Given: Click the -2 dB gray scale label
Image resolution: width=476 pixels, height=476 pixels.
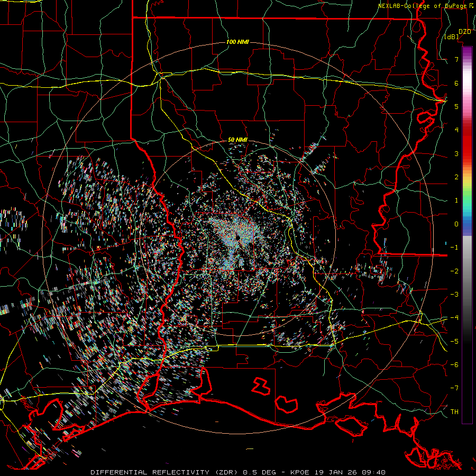Looking at the screenshot, I should tap(454, 271).
